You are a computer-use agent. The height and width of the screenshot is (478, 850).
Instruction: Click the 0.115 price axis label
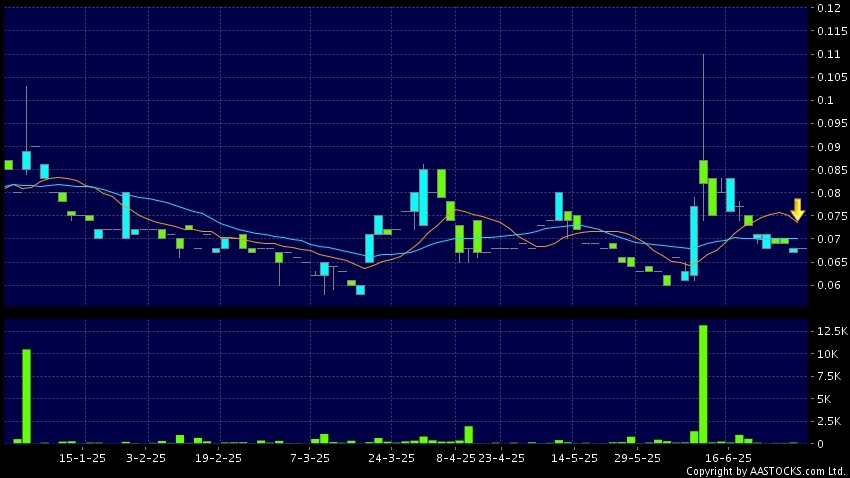[832, 31]
